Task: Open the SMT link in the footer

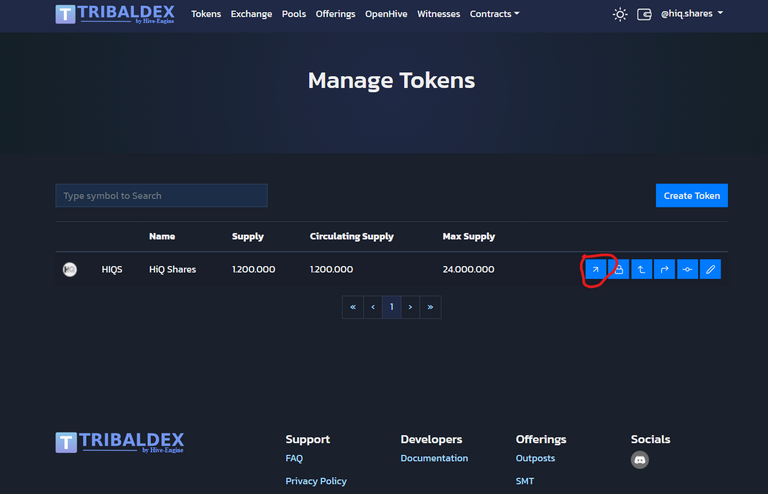Action: [x=525, y=481]
